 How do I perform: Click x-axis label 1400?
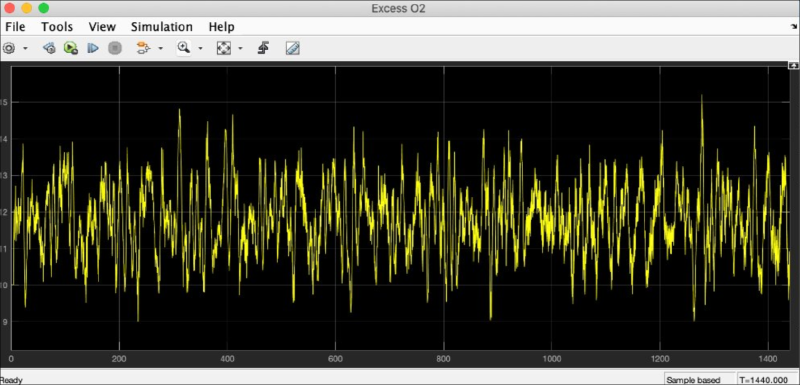768,358
